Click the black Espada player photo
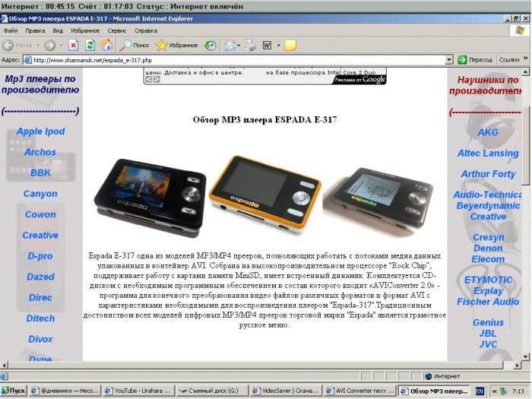The width and height of the screenshot is (532, 399). pyautogui.click(x=150, y=198)
